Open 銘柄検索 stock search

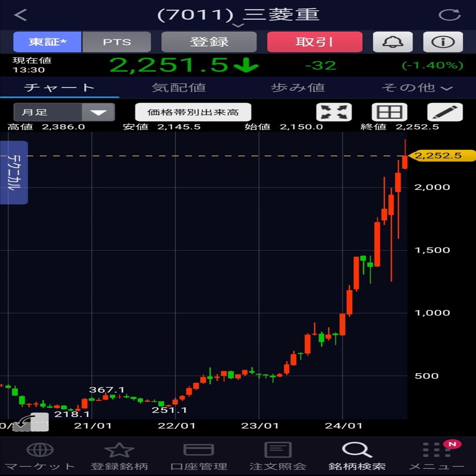click(x=357, y=455)
